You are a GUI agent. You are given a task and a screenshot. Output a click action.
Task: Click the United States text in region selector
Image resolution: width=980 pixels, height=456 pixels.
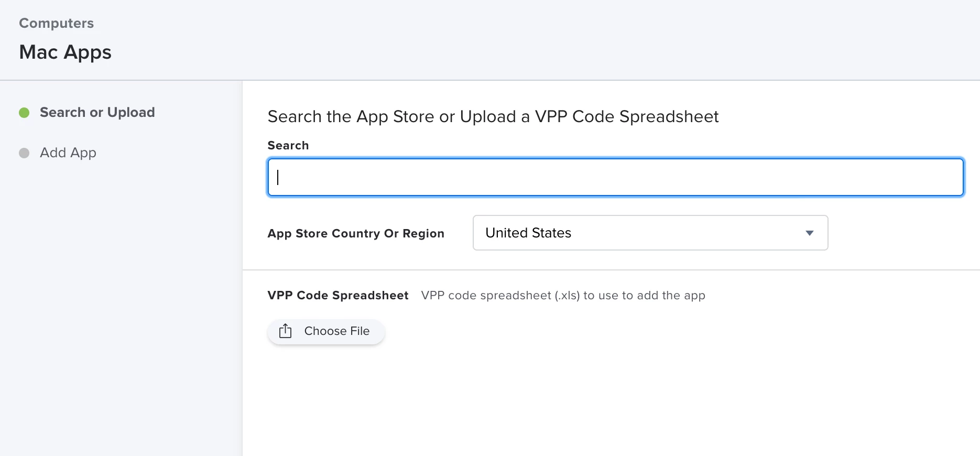528,233
